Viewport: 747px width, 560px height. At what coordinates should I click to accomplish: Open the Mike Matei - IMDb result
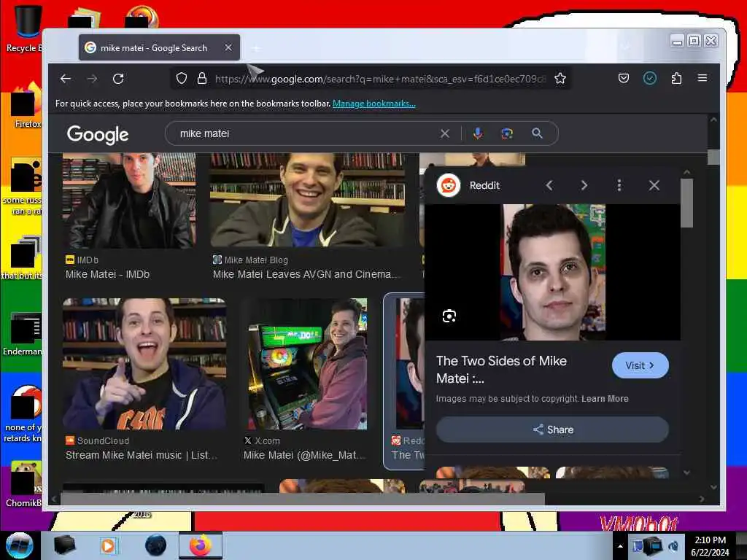click(x=108, y=274)
